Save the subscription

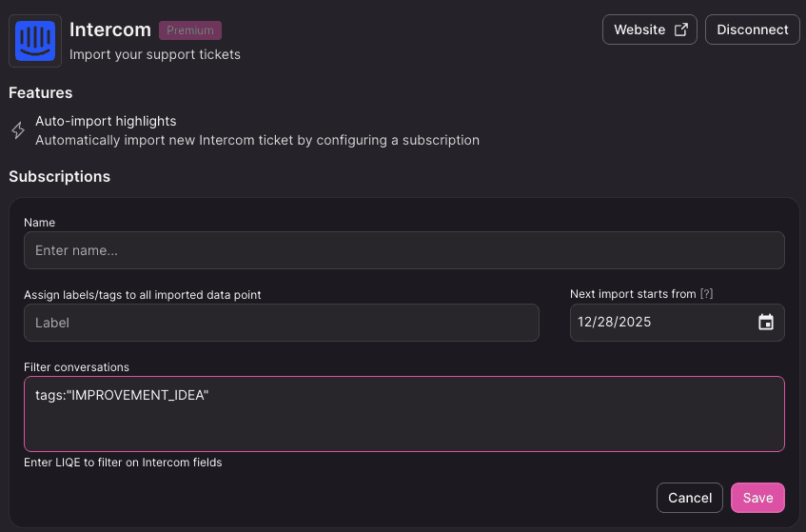pos(757,498)
